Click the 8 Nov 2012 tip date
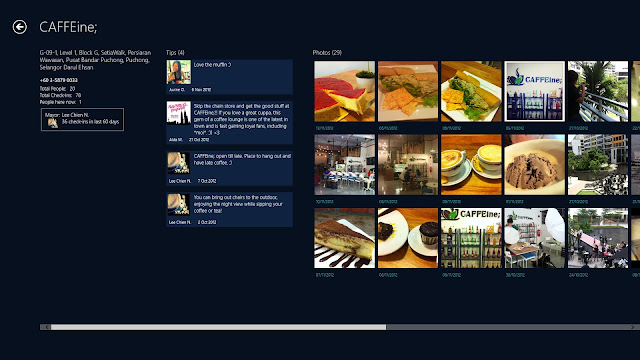Image resolution: width=640 pixels, height=360 pixels. [x=201, y=90]
